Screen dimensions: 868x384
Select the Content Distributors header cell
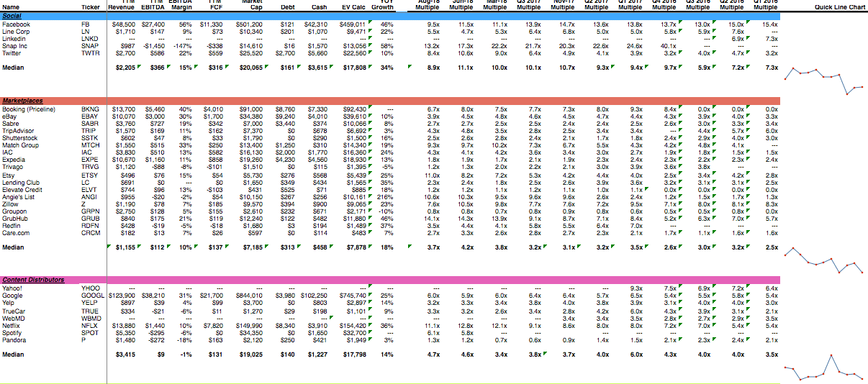[32, 279]
